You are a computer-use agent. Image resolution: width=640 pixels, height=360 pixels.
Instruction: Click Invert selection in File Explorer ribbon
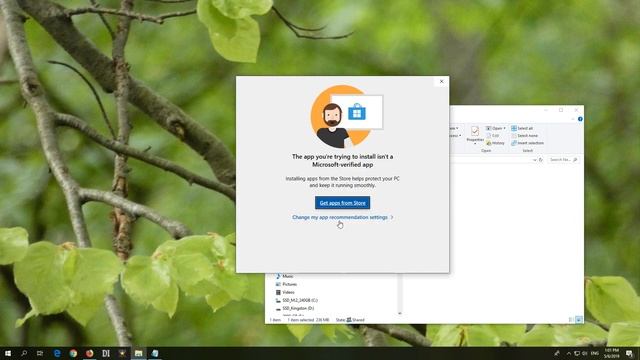527,143
